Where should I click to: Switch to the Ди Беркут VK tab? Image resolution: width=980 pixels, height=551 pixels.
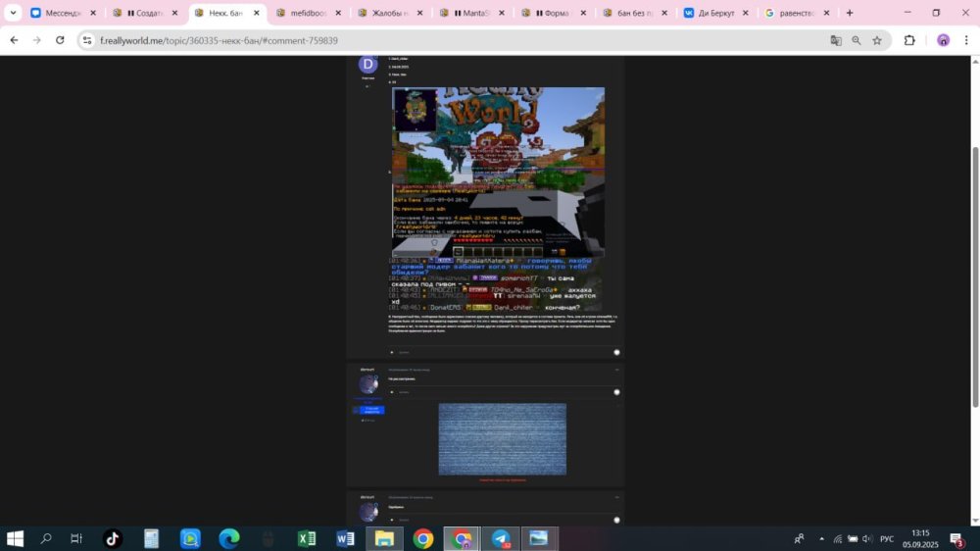[716, 13]
